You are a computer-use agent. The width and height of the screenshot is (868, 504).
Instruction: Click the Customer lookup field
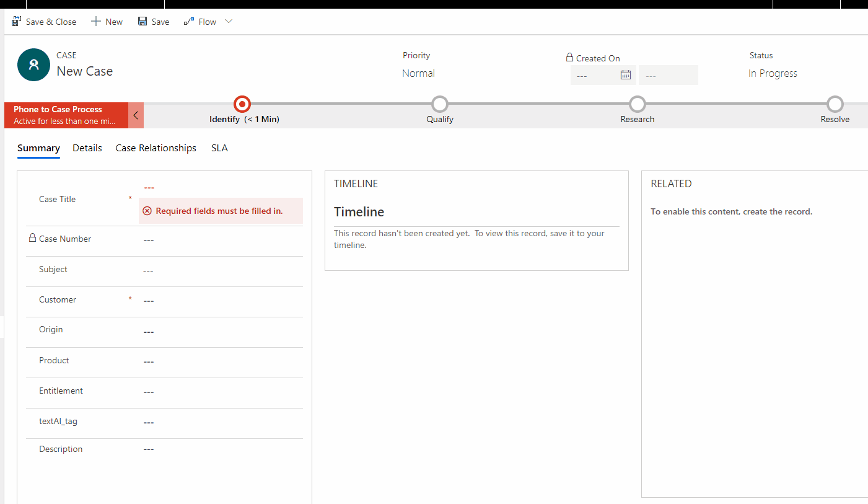tap(221, 301)
